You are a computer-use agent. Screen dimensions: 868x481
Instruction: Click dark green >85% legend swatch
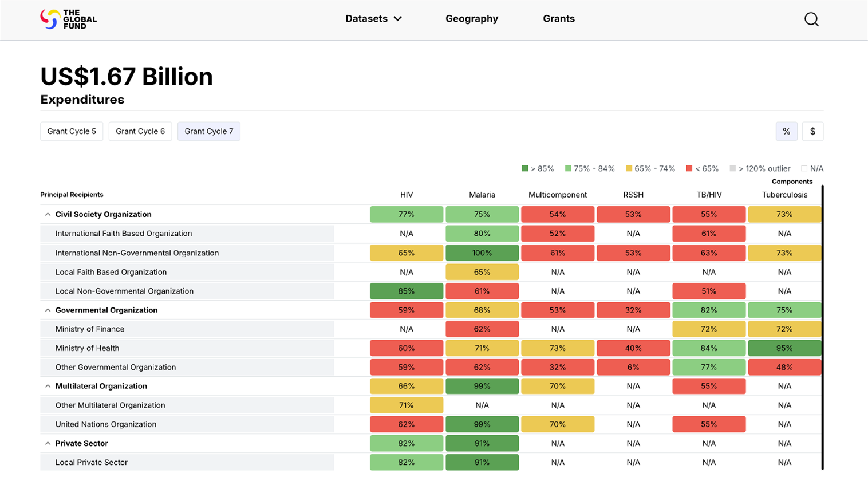(x=525, y=168)
